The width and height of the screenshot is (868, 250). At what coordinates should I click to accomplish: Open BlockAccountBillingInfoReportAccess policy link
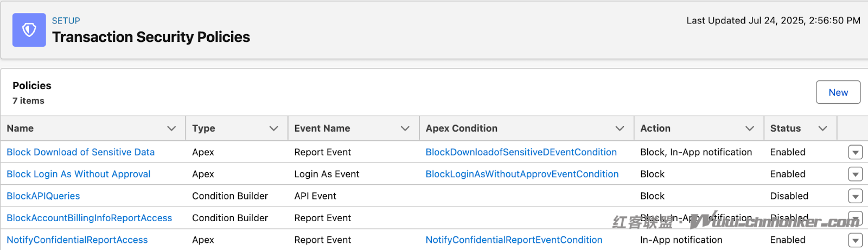click(90, 218)
